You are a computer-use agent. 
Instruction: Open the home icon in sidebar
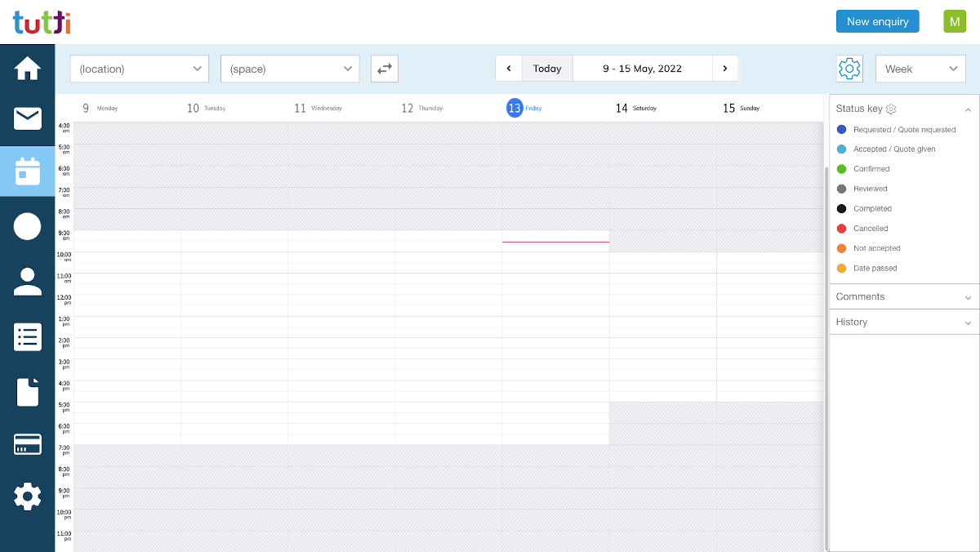coord(27,69)
